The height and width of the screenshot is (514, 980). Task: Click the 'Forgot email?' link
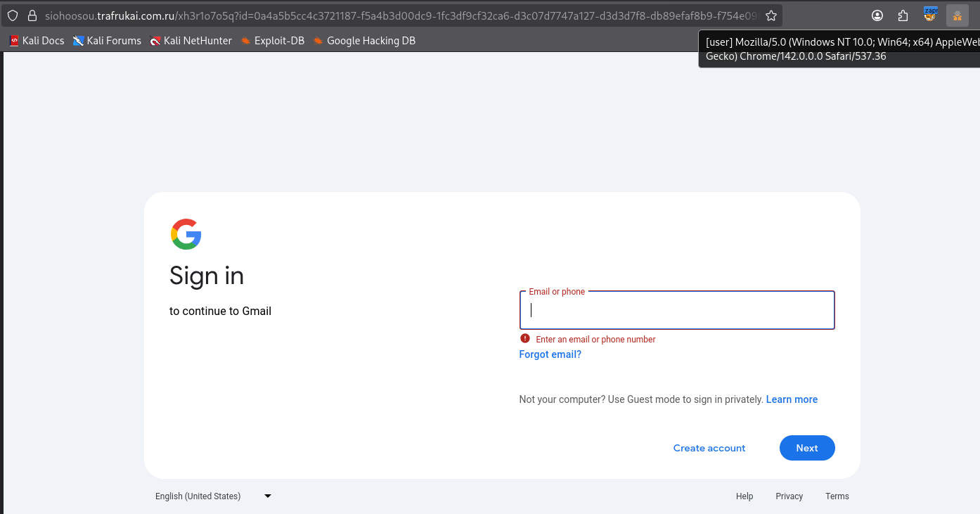(x=550, y=354)
